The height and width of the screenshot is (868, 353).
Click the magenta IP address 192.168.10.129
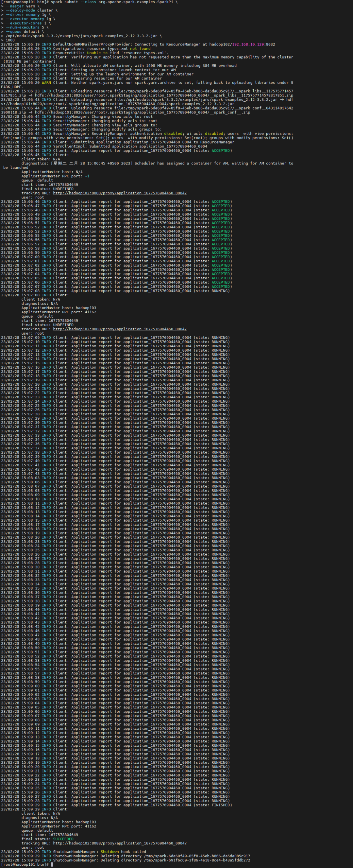pos(248,44)
